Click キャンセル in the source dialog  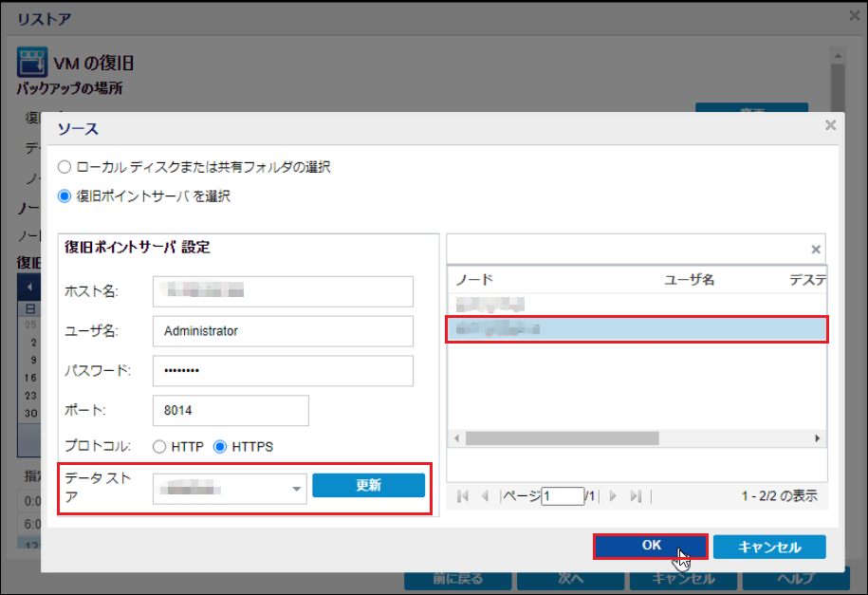coord(769,547)
